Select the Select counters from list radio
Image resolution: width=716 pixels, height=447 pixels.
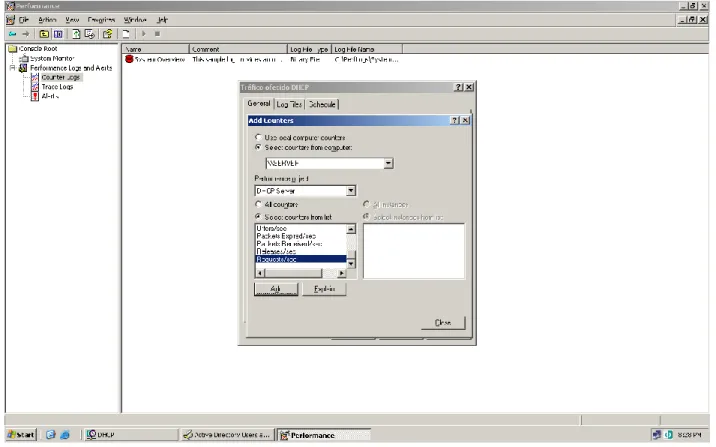258,216
